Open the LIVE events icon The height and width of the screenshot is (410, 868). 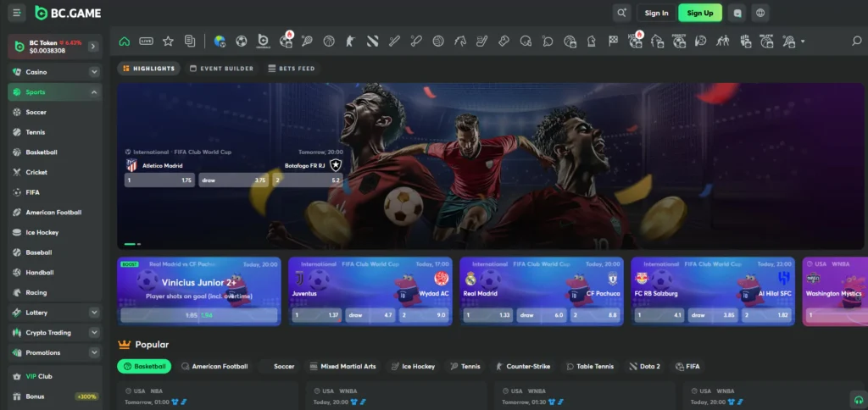point(146,41)
